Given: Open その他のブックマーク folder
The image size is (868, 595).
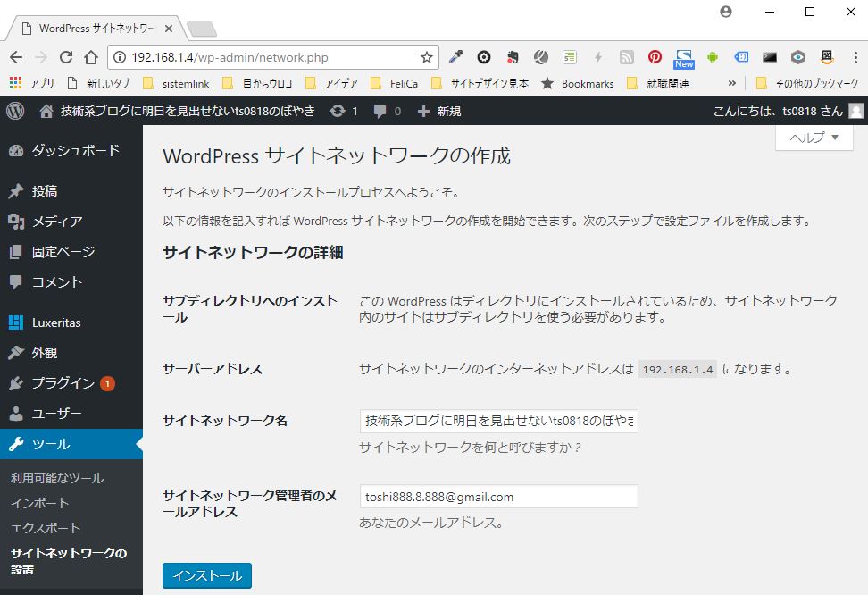Looking at the screenshot, I should click(807, 84).
